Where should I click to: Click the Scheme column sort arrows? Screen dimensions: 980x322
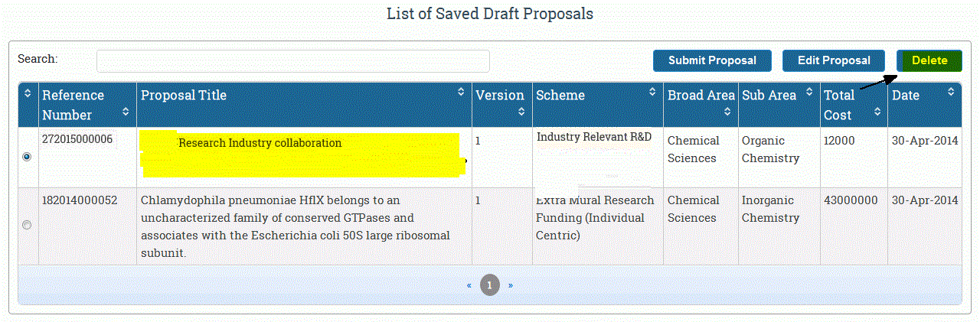coord(652,92)
